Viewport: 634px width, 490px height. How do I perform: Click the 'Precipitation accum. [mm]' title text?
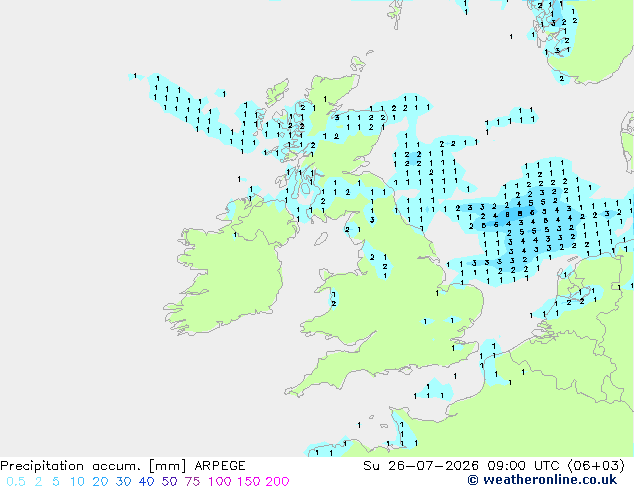click(x=93, y=466)
